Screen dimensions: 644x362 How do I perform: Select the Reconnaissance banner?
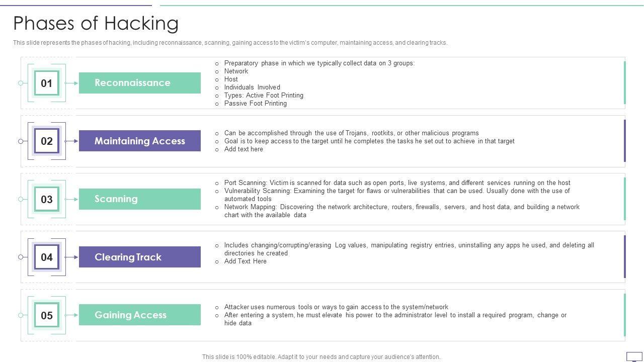pos(139,83)
